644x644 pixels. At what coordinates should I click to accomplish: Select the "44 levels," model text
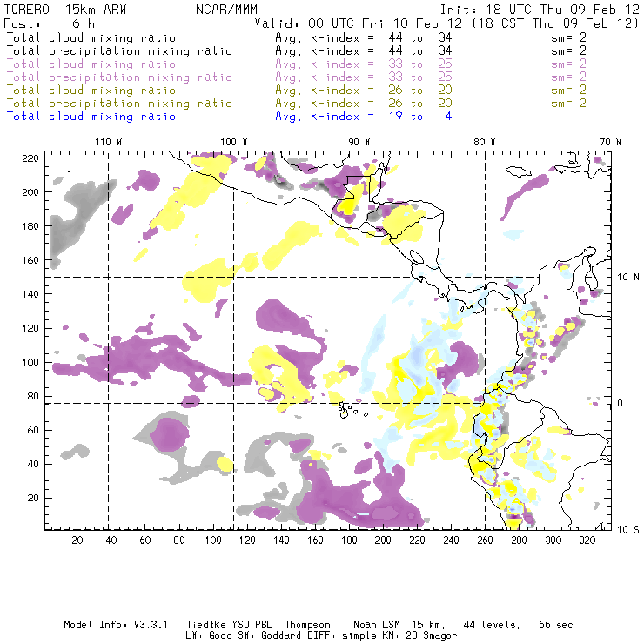(492, 625)
